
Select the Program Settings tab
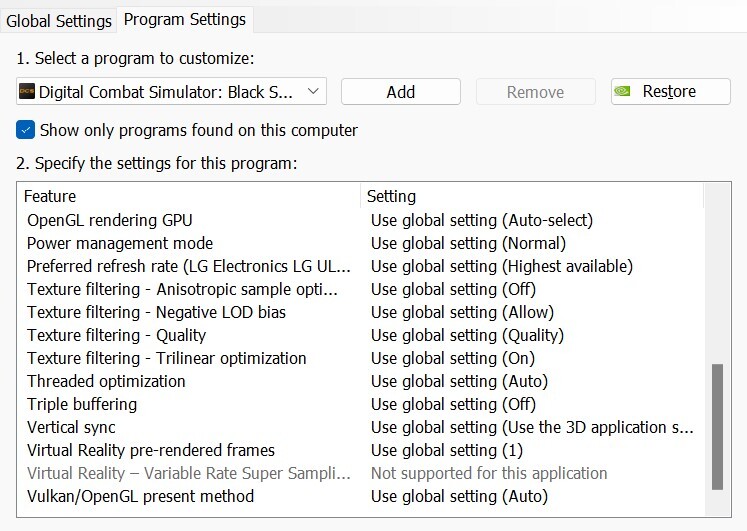(185, 20)
